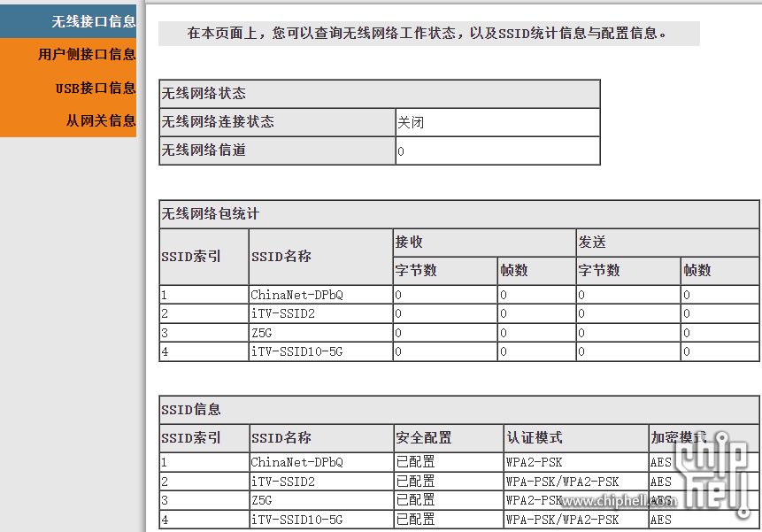Select Z5G in the SSID信息 table
This screenshot has width=762, height=532.
[x=261, y=500]
